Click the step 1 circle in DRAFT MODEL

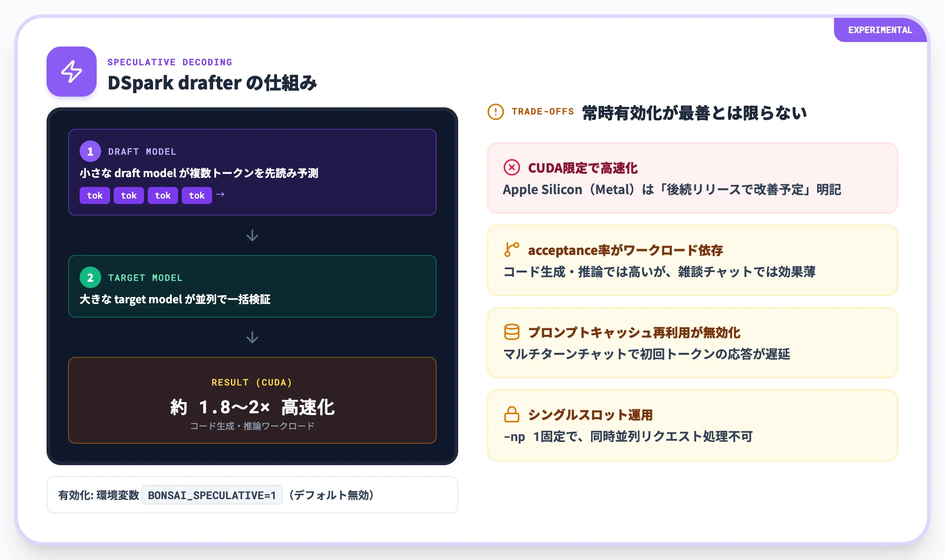tap(90, 151)
